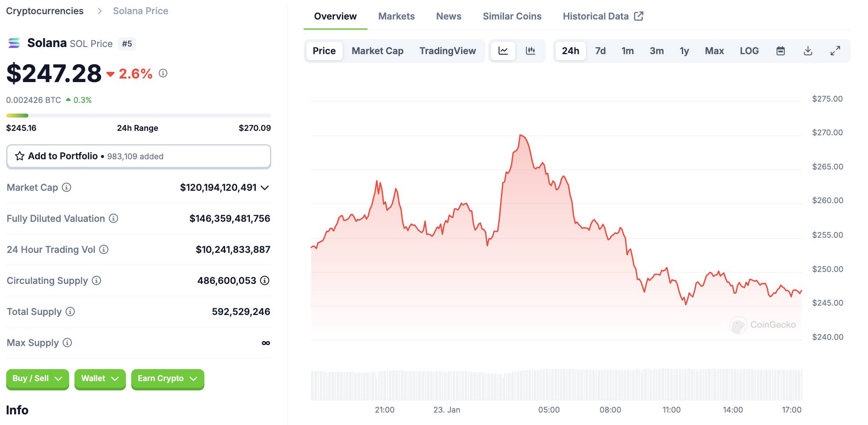The width and height of the screenshot is (868, 425).
Task: Show 24 Hour Trading Vol info icon
Action: click(x=104, y=249)
